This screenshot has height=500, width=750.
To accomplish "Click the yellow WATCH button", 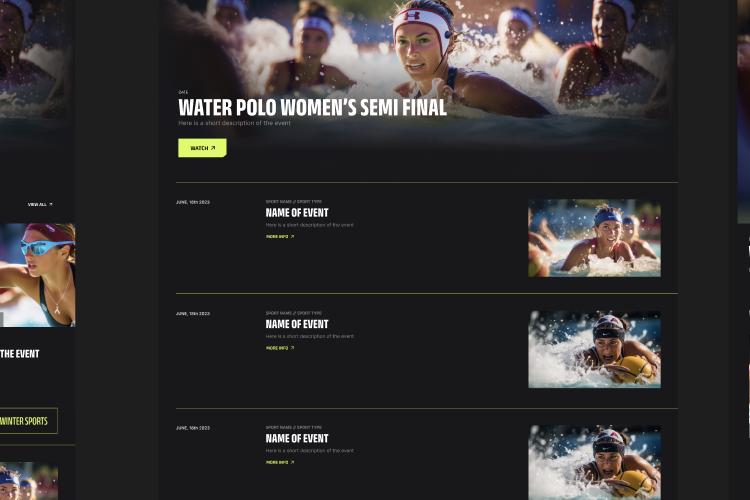I will point(202,148).
